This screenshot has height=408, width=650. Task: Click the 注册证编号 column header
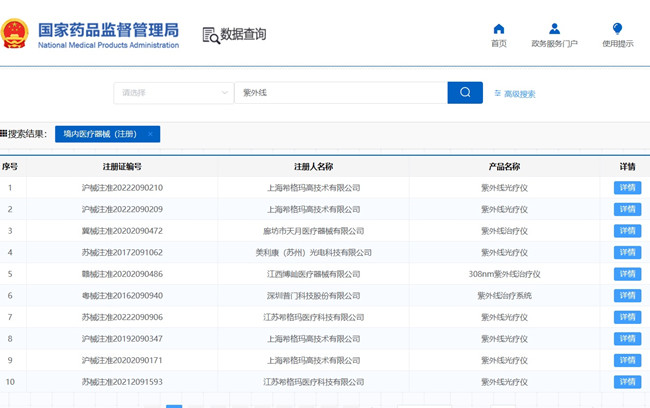122,166
